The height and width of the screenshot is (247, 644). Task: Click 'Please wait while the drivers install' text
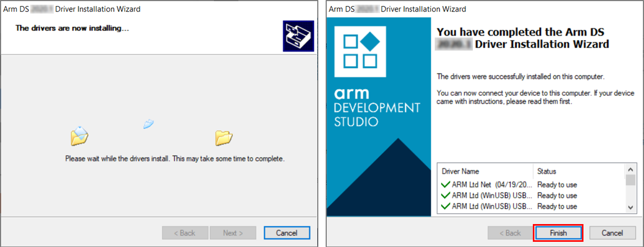(x=174, y=158)
